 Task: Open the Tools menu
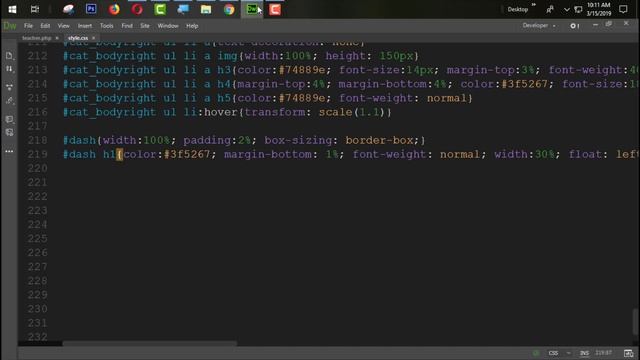point(107,26)
